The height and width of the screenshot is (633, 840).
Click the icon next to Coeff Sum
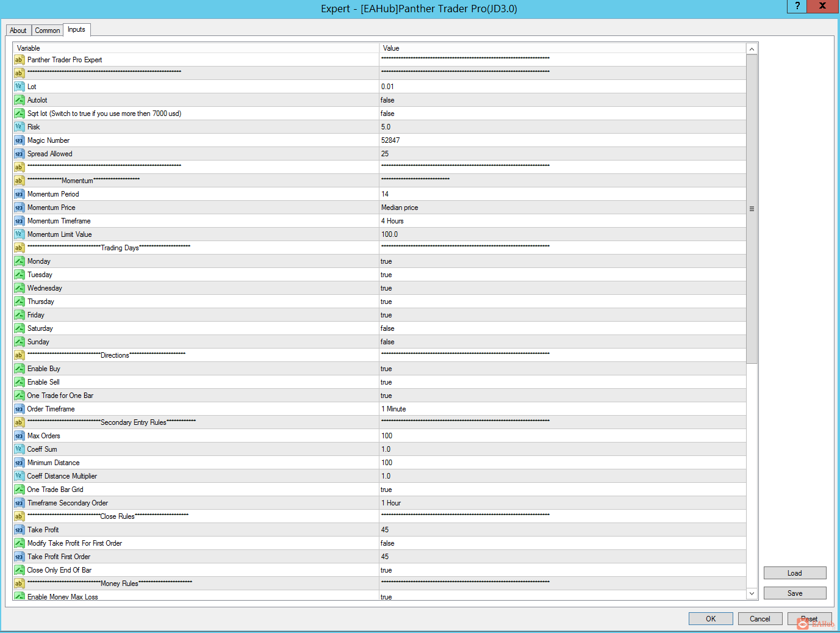19,449
